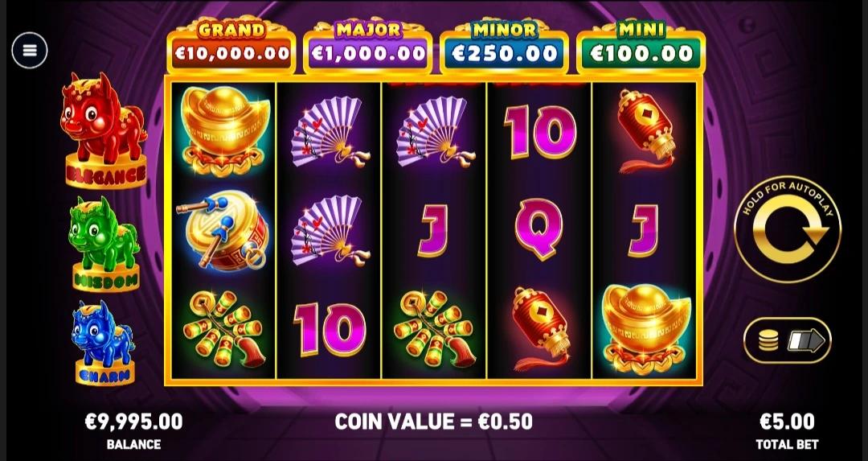The image size is (868, 461).
Task: Open the Major €1,000.00 jackpot panel
Action: [x=368, y=47]
